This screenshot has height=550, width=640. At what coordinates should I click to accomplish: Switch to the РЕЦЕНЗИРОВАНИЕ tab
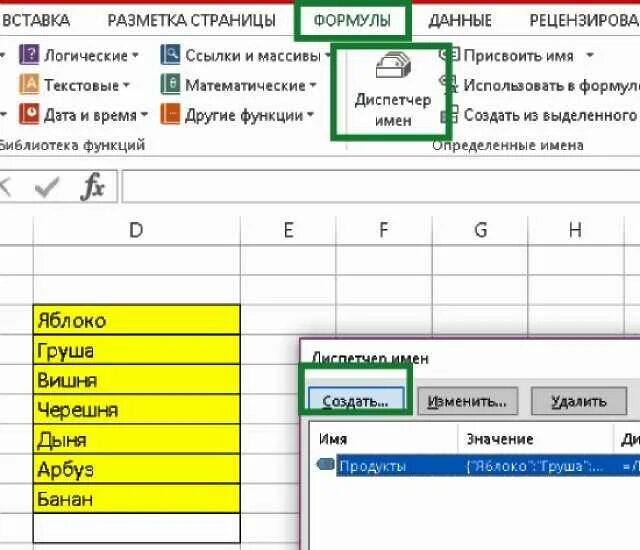(x=584, y=20)
